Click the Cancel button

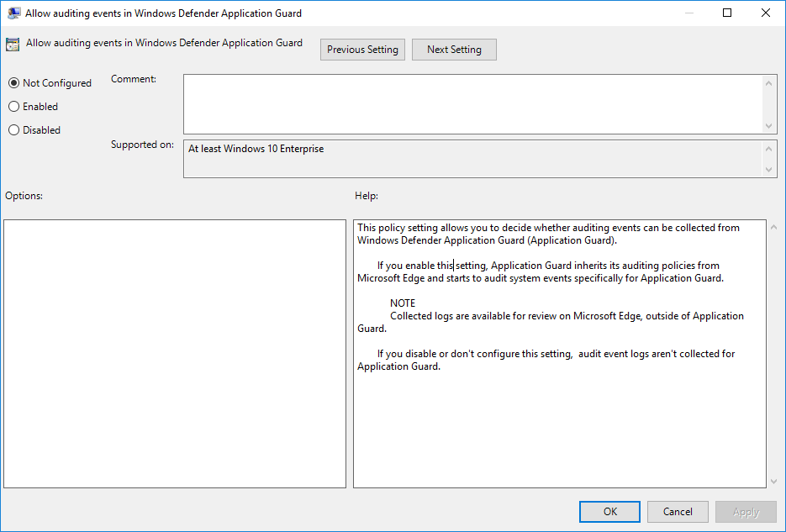(678, 512)
